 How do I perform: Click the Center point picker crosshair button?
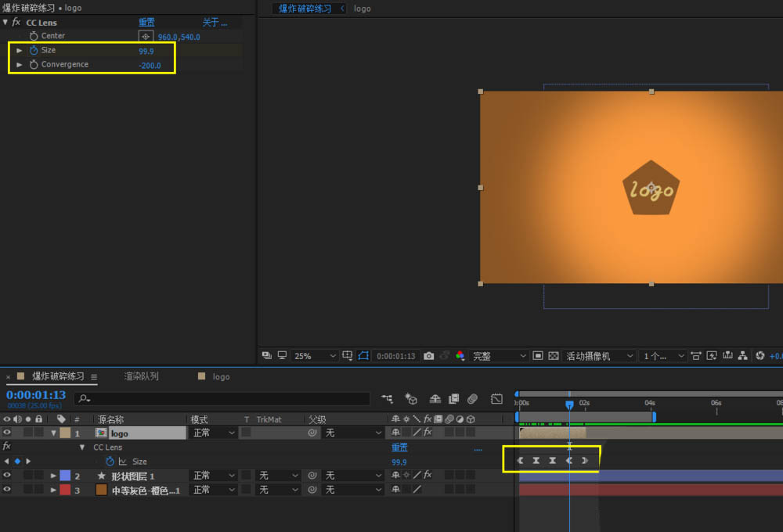[x=146, y=37]
